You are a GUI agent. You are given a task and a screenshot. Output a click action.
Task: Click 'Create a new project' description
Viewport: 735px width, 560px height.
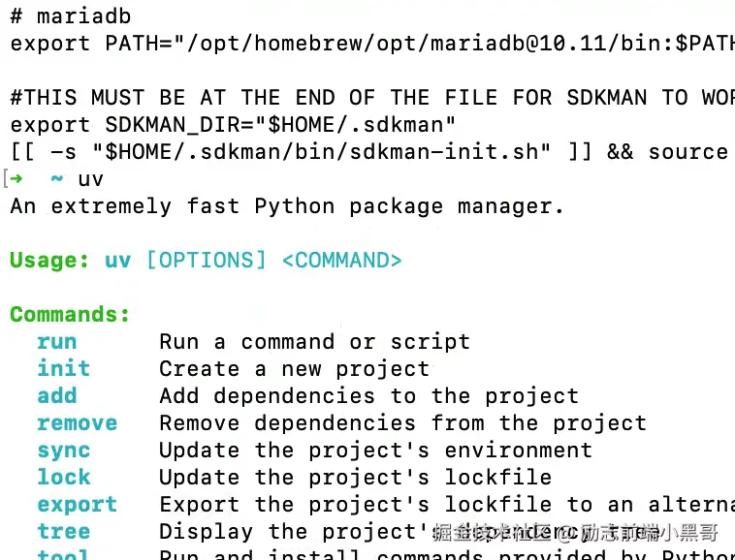tap(294, 369)
